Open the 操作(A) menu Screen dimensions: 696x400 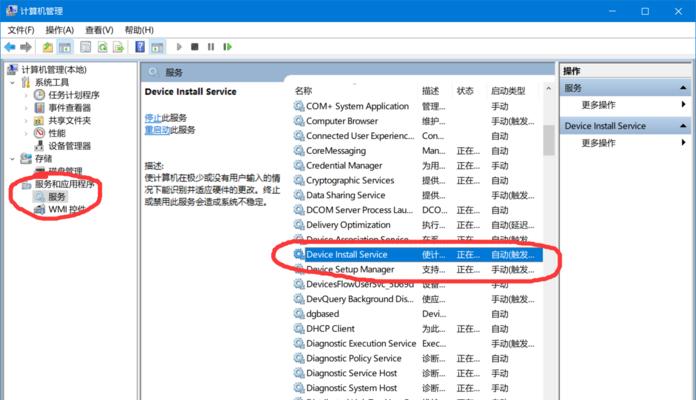(x=59, y=30)
